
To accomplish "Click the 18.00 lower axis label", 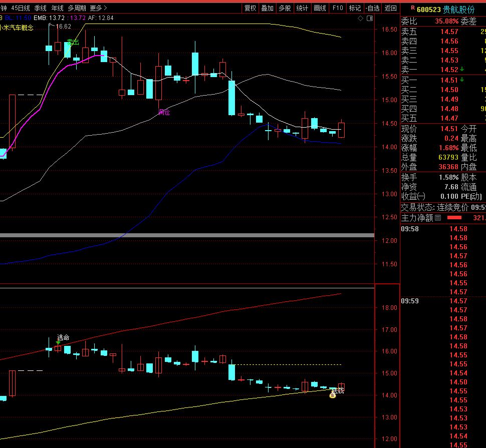I will pyautogui.click(x=389, y=308).
